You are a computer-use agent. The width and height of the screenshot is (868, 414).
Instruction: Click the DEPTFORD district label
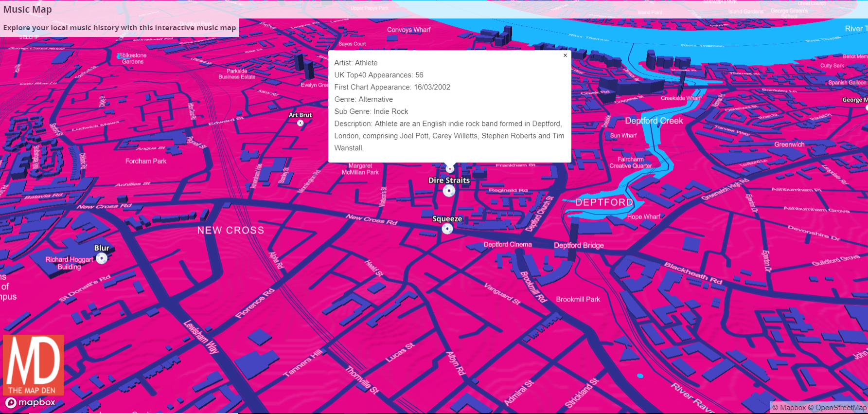click(x=604, y=202)
